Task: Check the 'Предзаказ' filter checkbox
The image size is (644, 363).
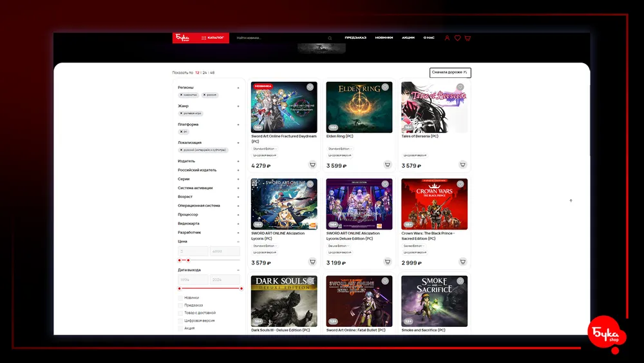Action: click(x=180, y=305)
